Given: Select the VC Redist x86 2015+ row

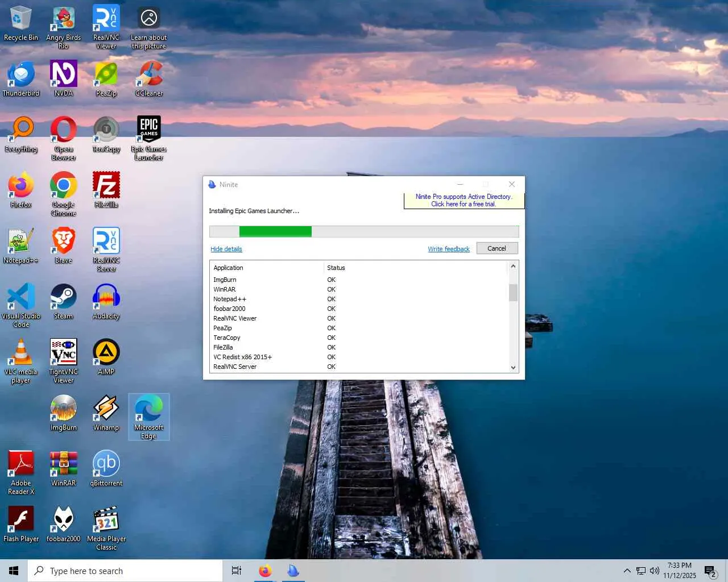Looking at the screenshot, I should coord(358,357).
